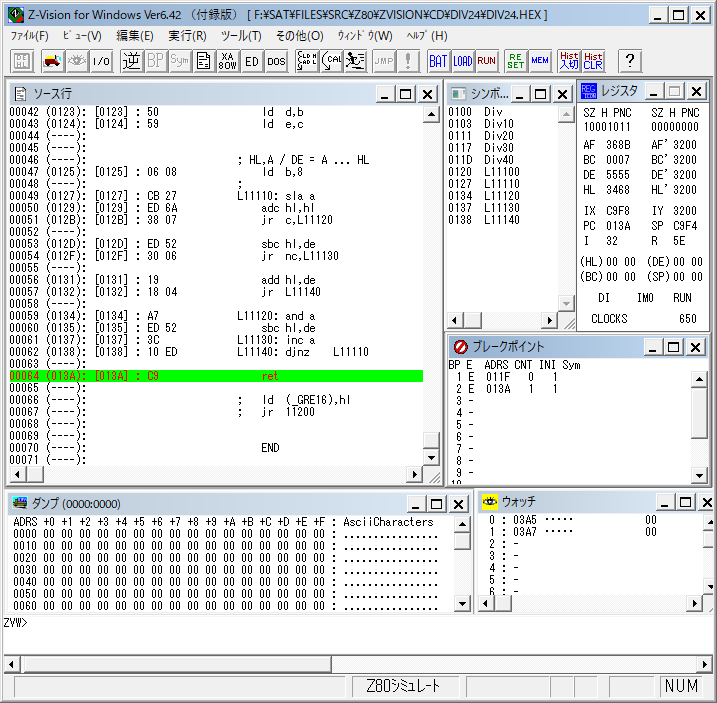The height and width of the screenshot is (703, 717).
Task: Click the RUN toolbar button
Action: tap(486, 61)
